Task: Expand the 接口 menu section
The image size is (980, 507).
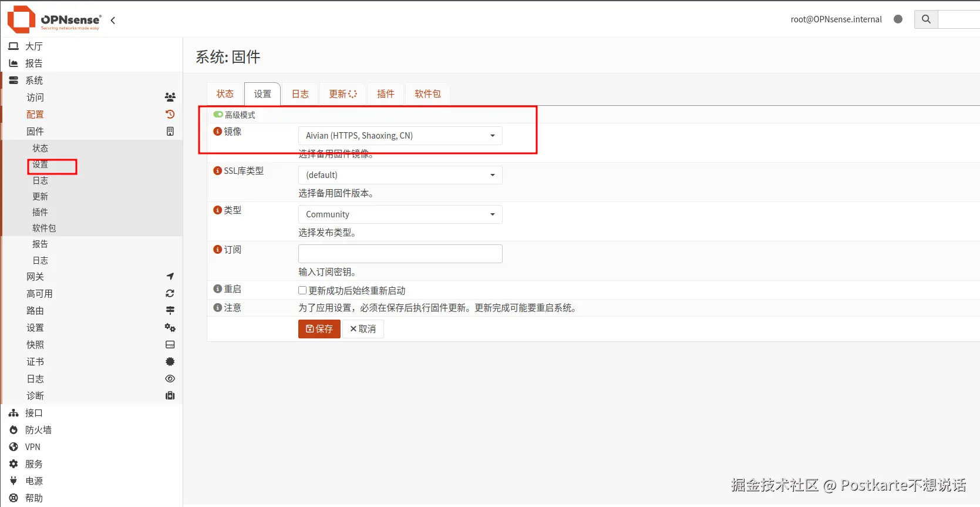Action: [92, 413]
